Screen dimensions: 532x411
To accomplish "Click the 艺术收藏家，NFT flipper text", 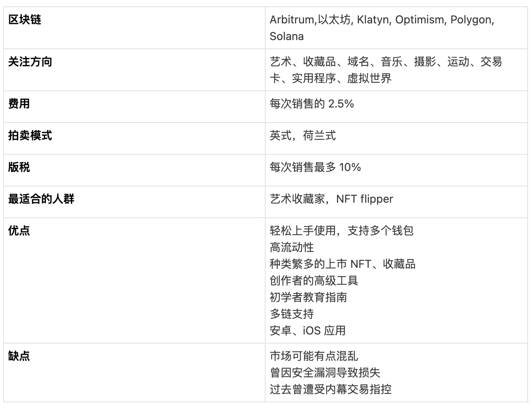I will tap(331, 199).
